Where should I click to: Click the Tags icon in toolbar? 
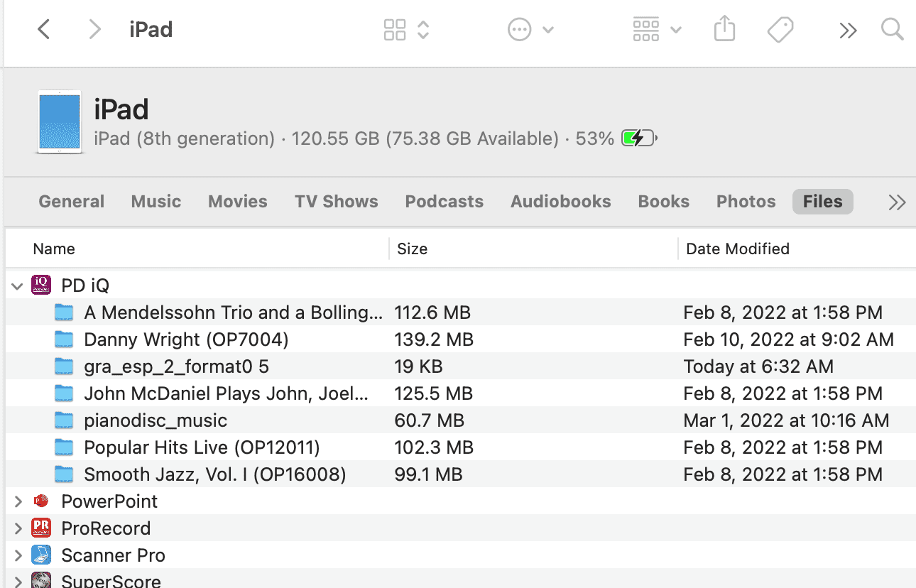coord(780,30)
